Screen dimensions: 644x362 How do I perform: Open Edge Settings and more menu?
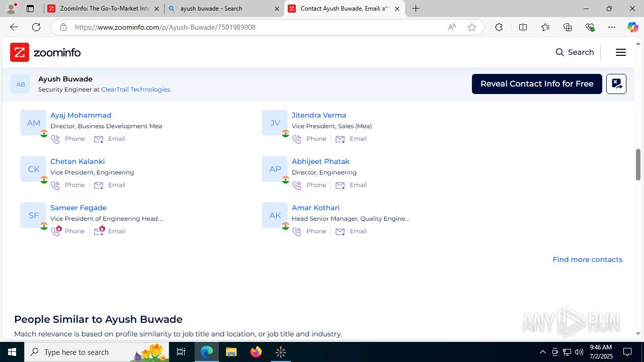612,27
